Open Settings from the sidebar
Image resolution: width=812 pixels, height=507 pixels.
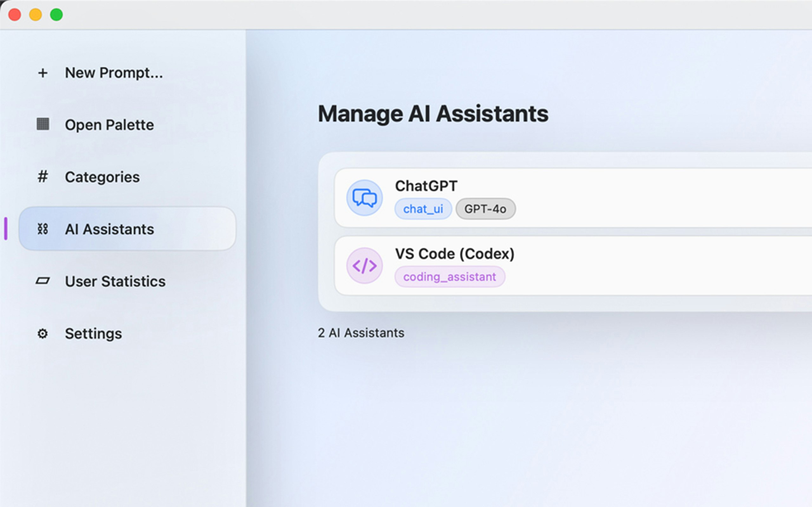pyautogui.click(x=93, y=334)
